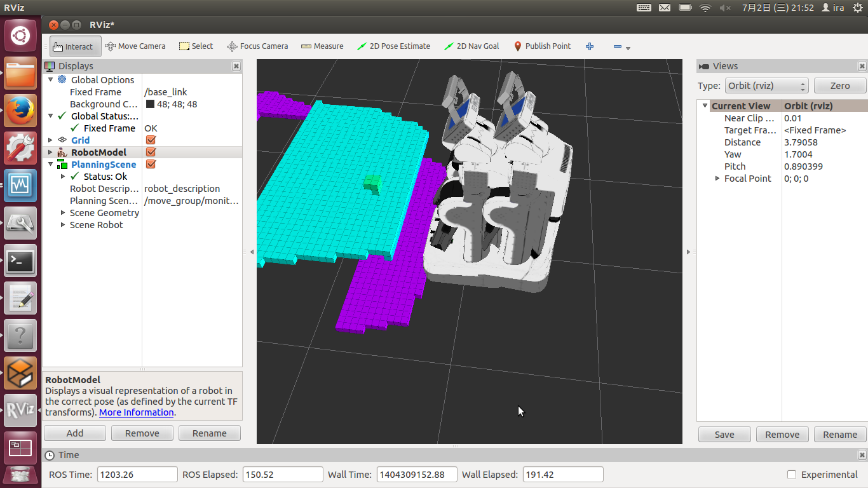Open the More Information link
This screenshot has height=488, width=868.
pyautogui.click(x=137, y=412)
